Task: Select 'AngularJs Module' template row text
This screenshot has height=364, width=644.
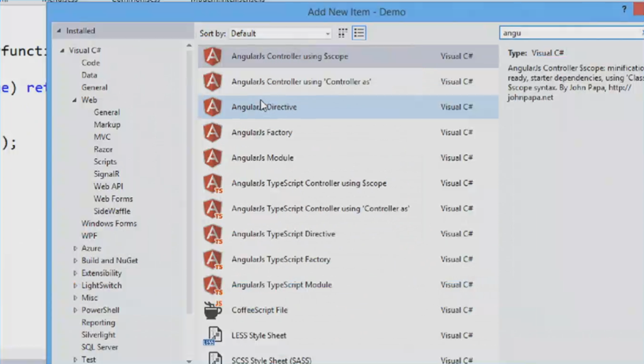Action: pyautogui.click(x=262, y=158)
